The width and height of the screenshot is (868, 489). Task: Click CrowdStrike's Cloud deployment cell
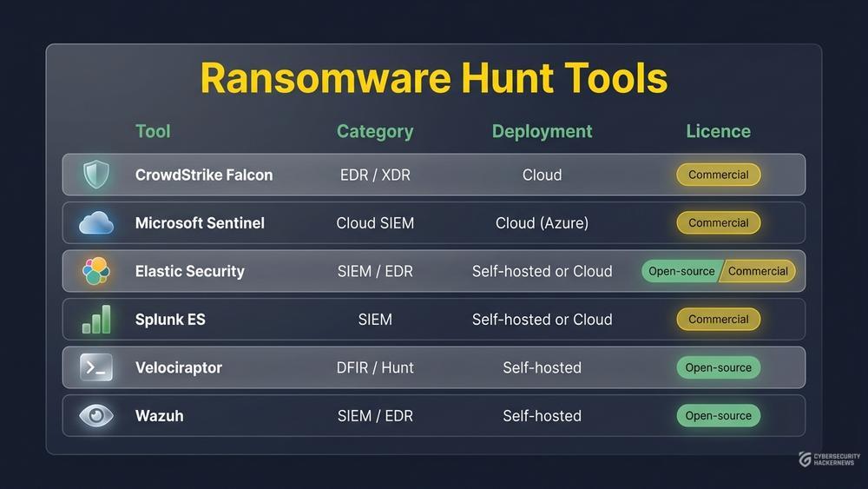[542, 175]
